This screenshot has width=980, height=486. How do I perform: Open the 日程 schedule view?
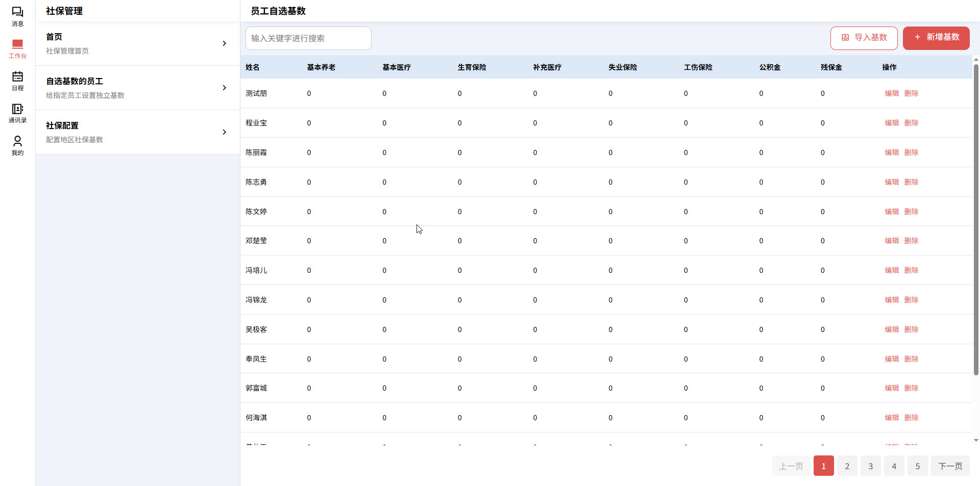pyautogui.click(x=17, y=80)
